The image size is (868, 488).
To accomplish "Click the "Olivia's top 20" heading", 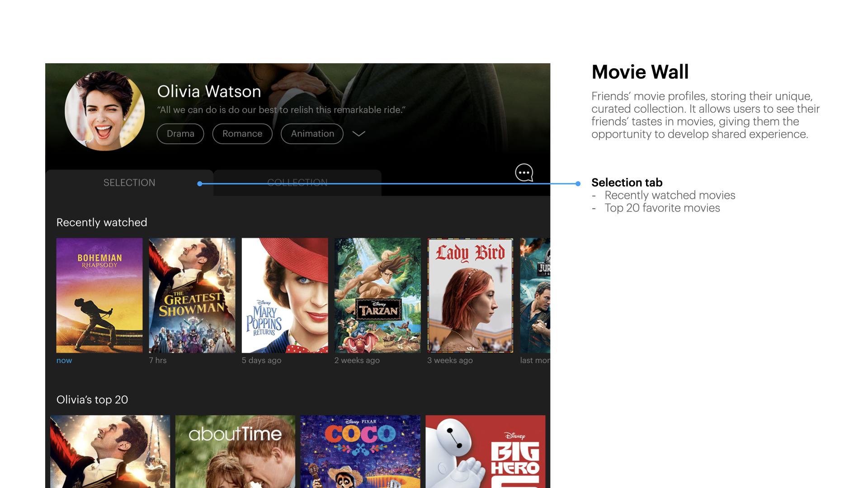I will click(92, 399).
